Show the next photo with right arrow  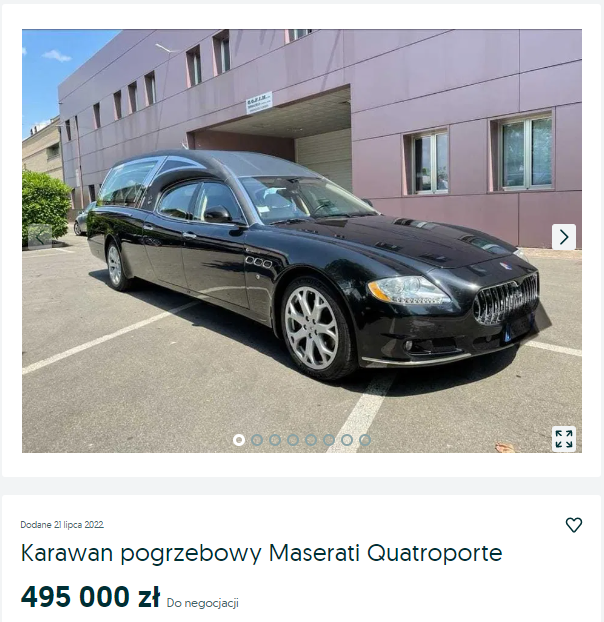[x=564, y=237]
